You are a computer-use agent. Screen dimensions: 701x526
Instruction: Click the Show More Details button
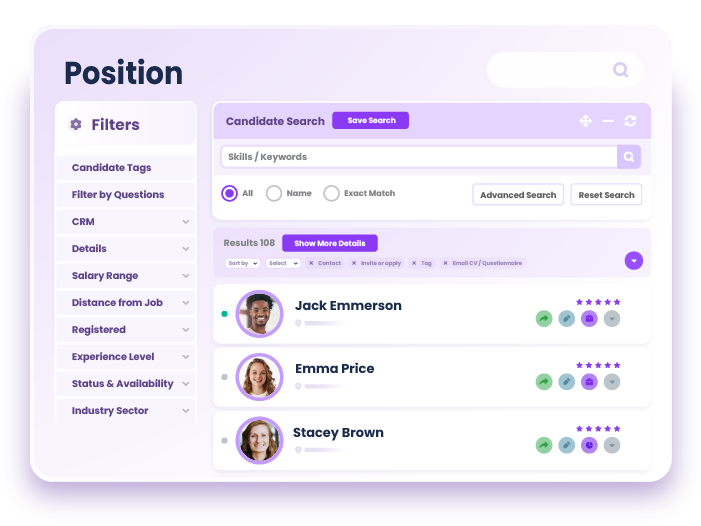(329, 243)
